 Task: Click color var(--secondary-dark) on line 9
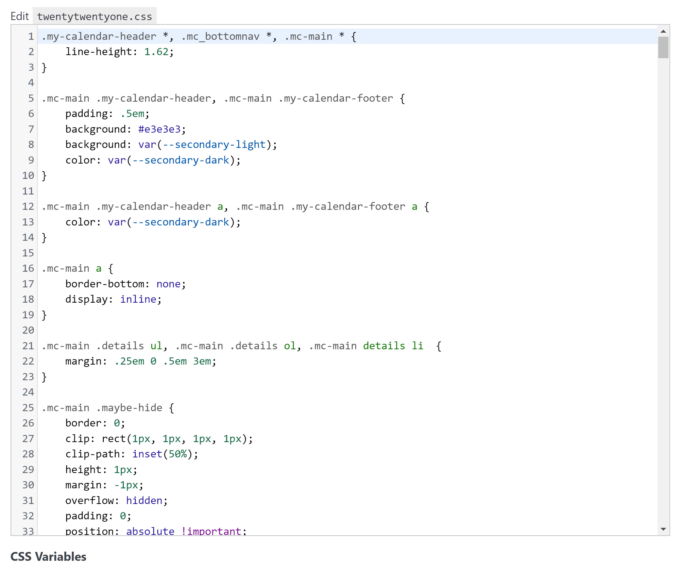coord(153,160)
